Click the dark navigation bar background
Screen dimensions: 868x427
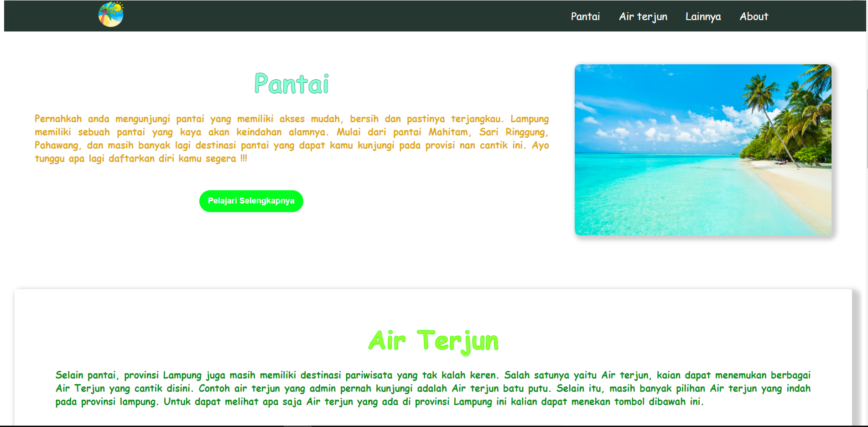365,16
